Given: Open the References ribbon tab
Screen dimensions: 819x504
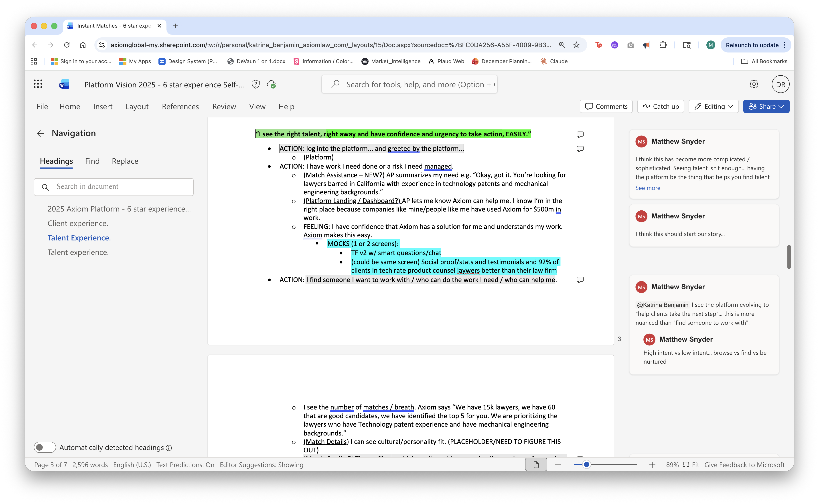Looking at the screenshot, I should coord(180,107).
